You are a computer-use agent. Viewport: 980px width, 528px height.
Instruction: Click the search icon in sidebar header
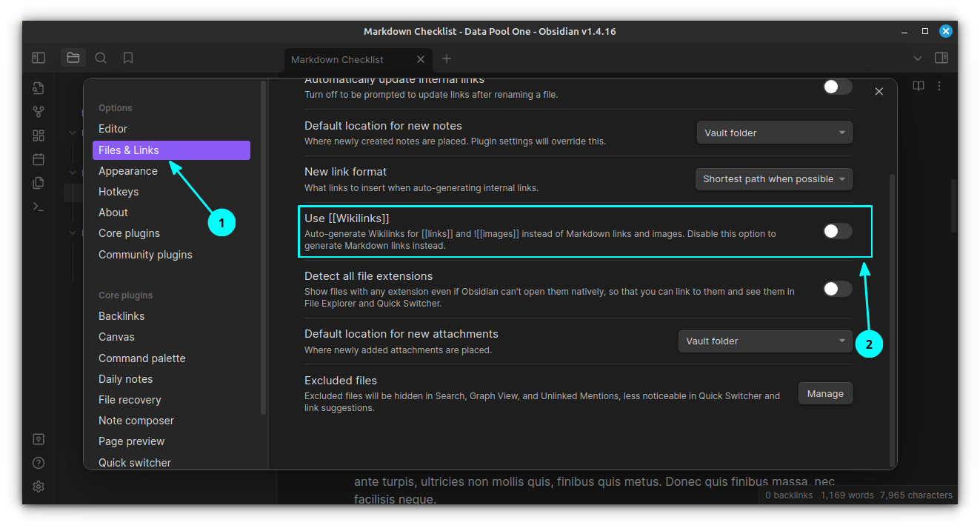pos(101,58)
